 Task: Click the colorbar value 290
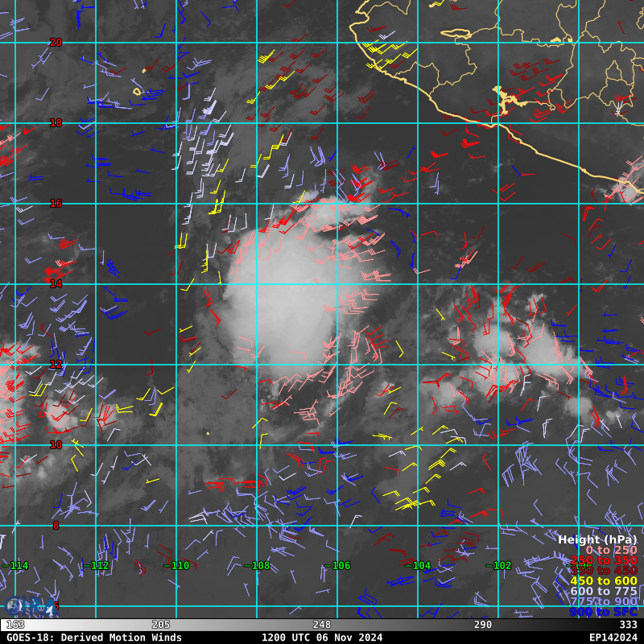click(483, 625)
